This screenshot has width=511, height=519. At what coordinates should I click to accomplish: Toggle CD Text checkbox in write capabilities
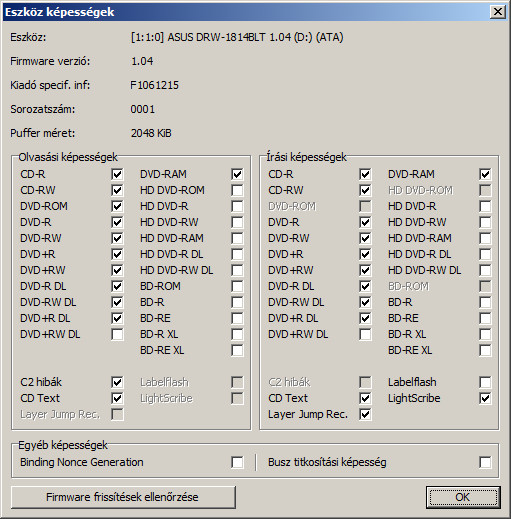point(365,398)
